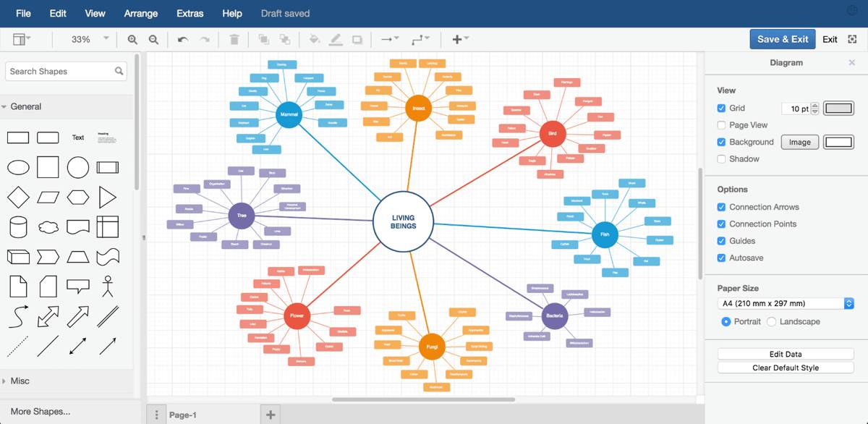
Task: Click the To Front icon
Action: pos(263,40)
